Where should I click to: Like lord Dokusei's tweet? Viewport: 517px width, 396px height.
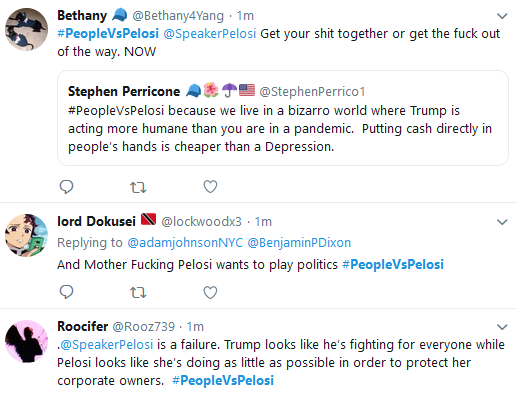tap(210, 292)
